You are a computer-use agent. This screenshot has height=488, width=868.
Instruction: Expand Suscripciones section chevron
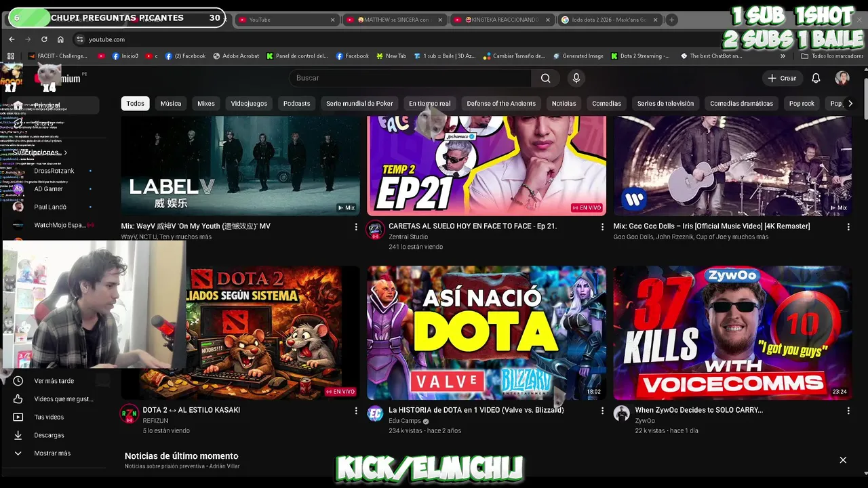point(65,153)
